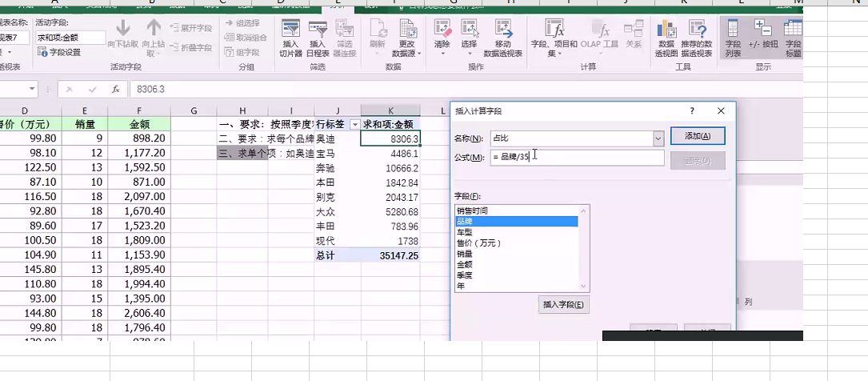Open the Change Data Source dropdown arrow
Screen dimensions: 868x381
[x=420, y=54]
